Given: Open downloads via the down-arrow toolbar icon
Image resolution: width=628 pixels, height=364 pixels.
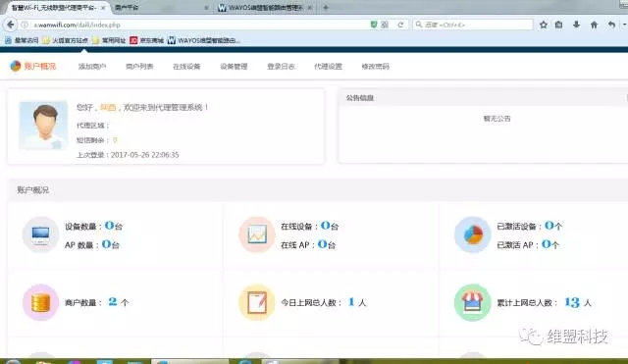Looking at the screenshot, I should coord(576,25).
